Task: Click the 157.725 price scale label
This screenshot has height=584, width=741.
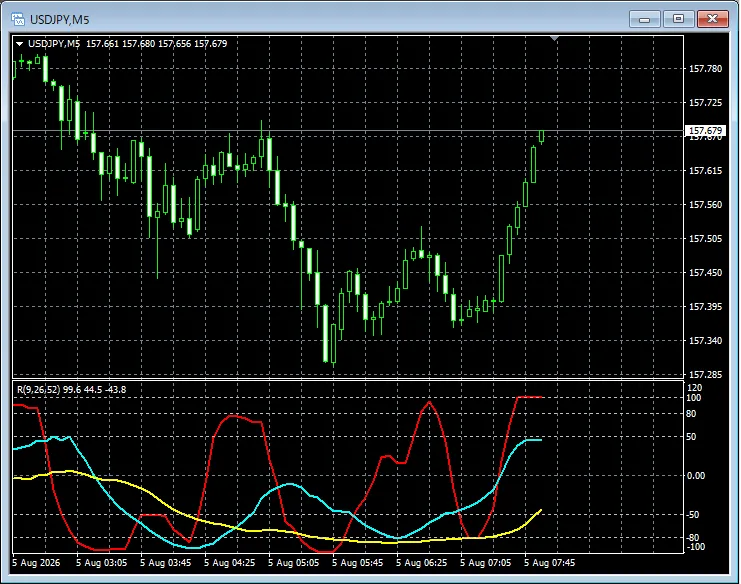Action: coord(705,103)
